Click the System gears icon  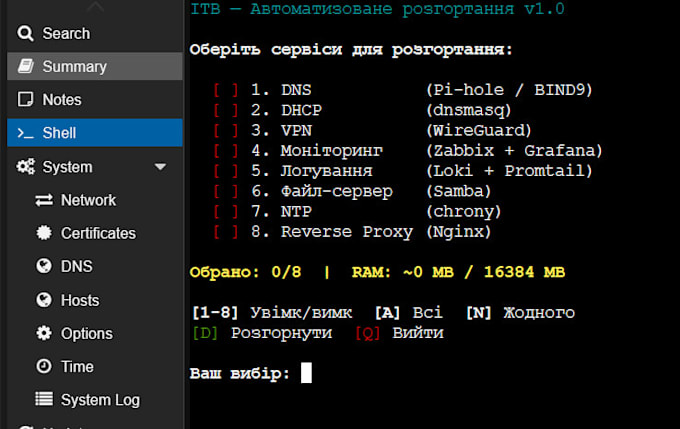click(x=26, y=167)
